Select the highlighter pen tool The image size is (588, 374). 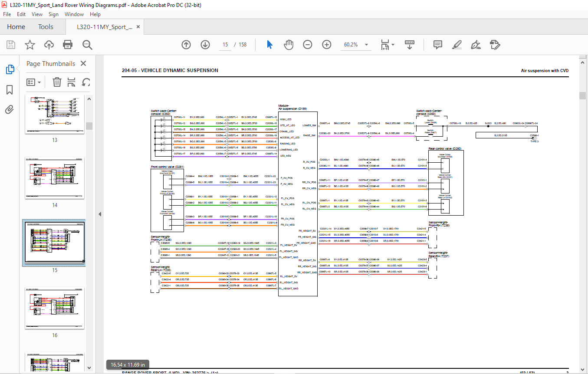457,45
